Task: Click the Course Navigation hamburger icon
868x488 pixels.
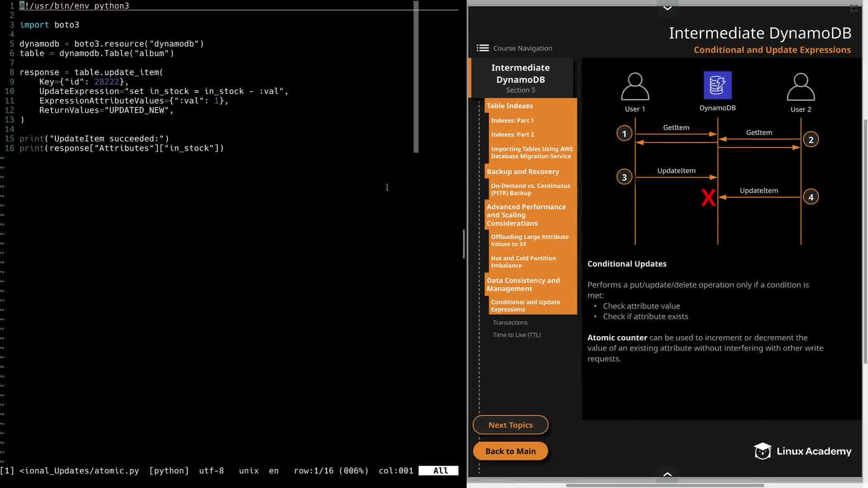Action: (482, 48)
